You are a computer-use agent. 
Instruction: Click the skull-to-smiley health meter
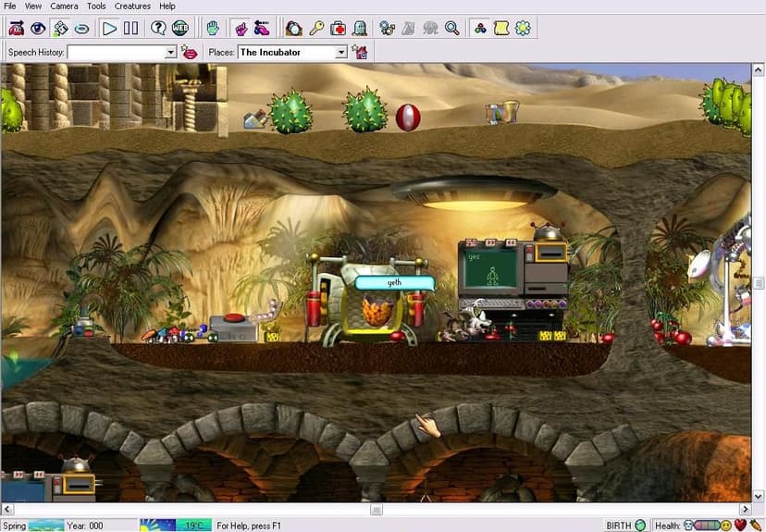708,526
